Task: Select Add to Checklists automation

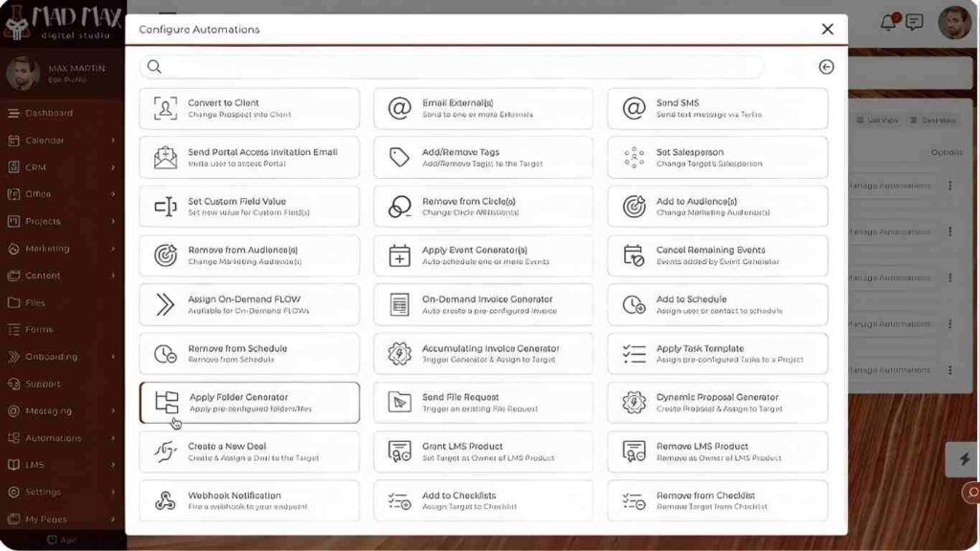Action: (482, 500)
